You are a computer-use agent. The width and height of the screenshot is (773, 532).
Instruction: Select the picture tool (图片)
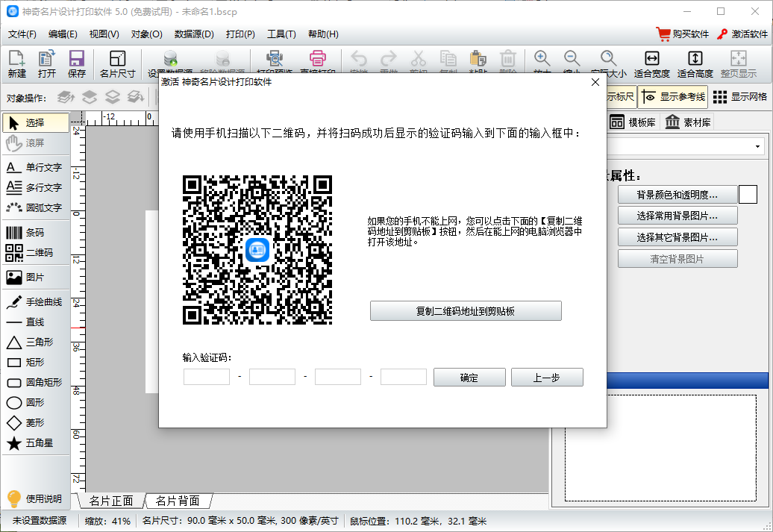coord(36,278)
